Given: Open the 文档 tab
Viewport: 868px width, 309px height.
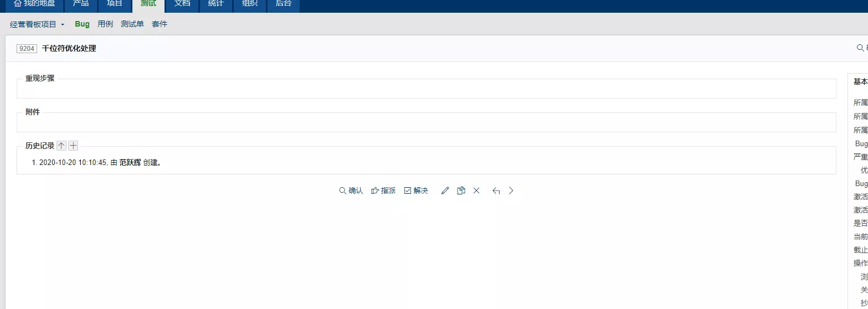Looking at the screenshot, I should click(182, 4).
